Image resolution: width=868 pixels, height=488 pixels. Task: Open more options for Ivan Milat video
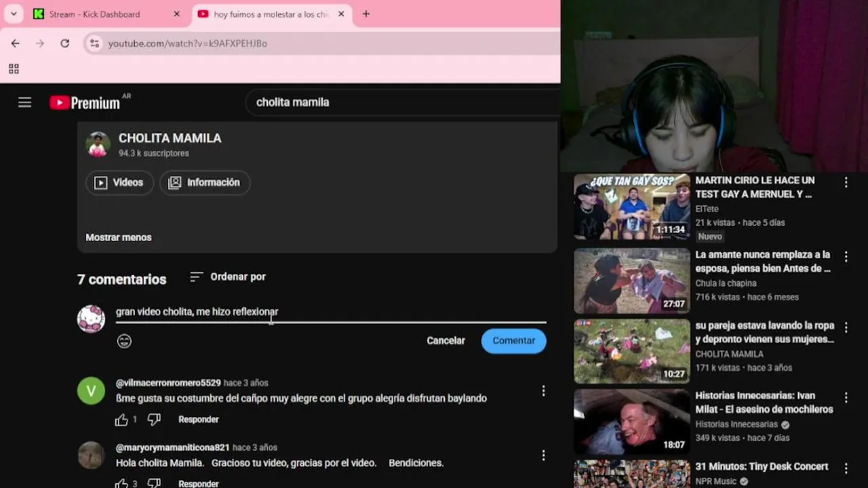[x=846, y=397]
